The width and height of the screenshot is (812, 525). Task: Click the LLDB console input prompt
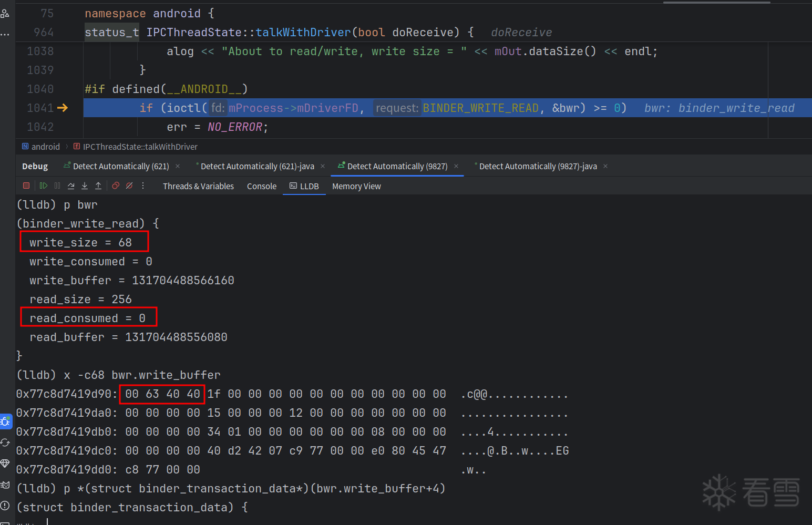coord(47,522)
